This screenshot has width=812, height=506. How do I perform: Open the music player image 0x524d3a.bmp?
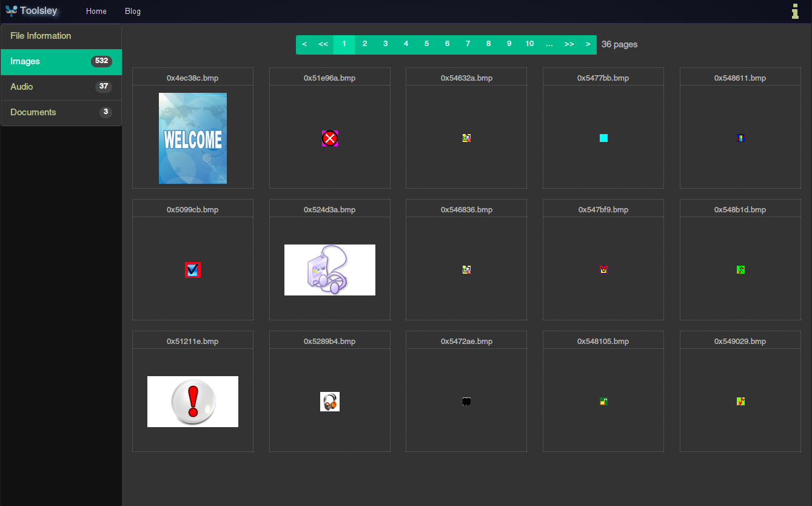[330, 270]
